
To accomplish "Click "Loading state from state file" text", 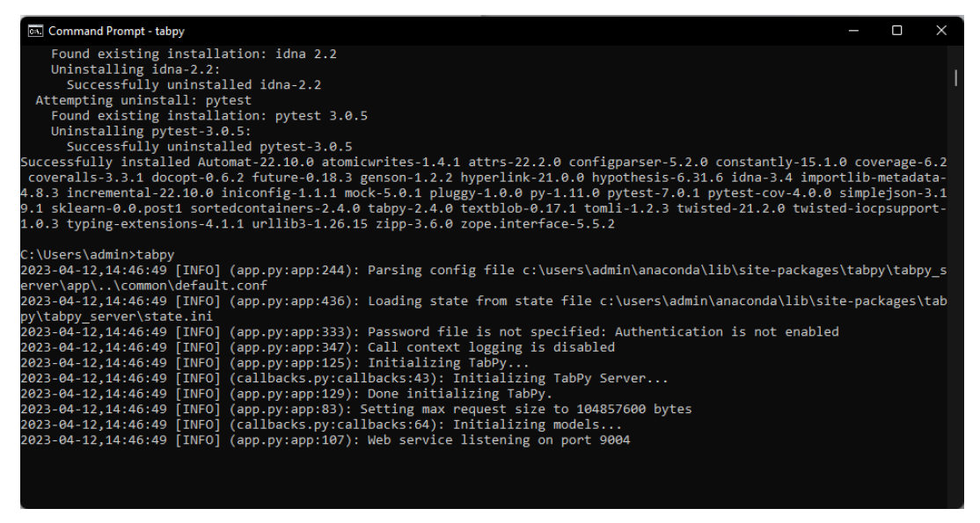I will point(479,301).
